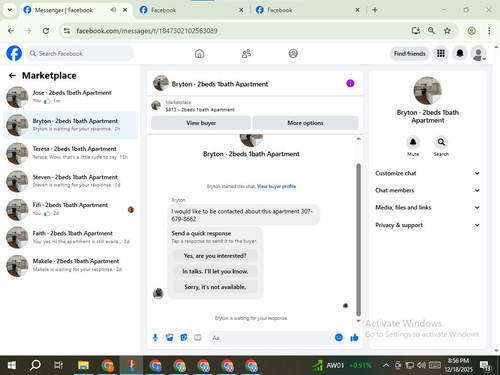Go to the Home feed icon

pyautogui.click(x=199, y=53)
